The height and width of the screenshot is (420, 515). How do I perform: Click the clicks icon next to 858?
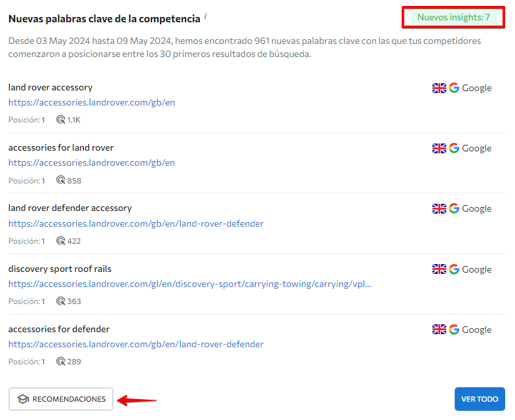pos(61,180)
